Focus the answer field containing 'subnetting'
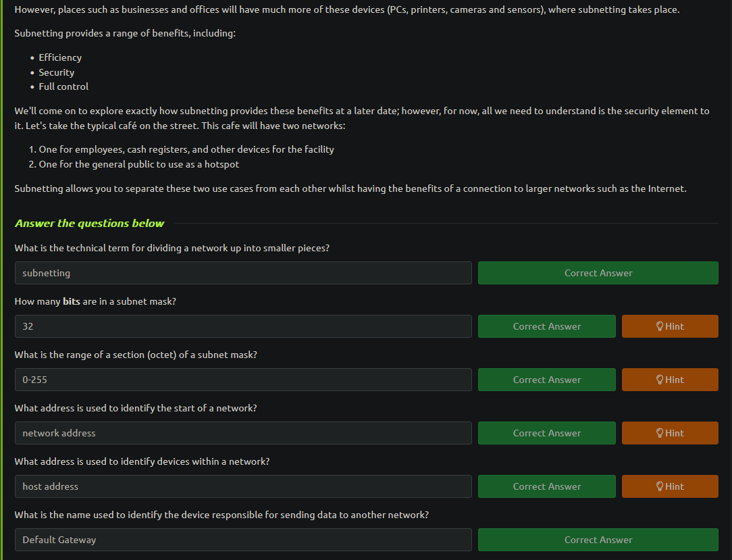The image size is (732, 560). (243, 273)
